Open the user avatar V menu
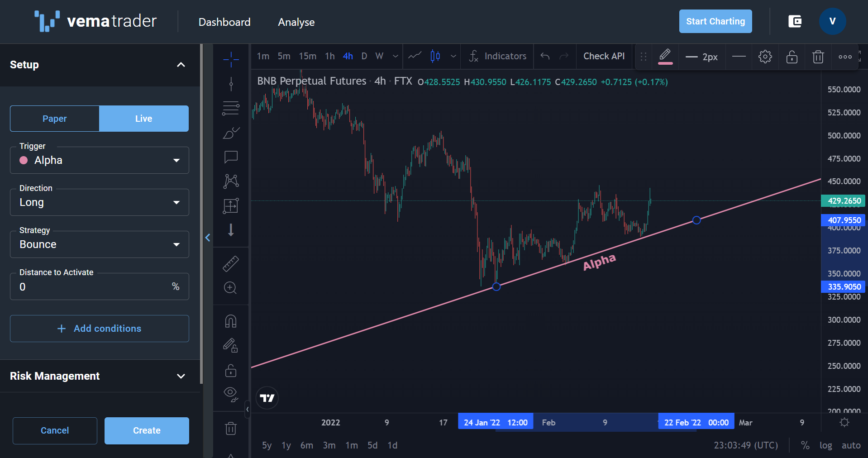 click(x=832, y=21)
